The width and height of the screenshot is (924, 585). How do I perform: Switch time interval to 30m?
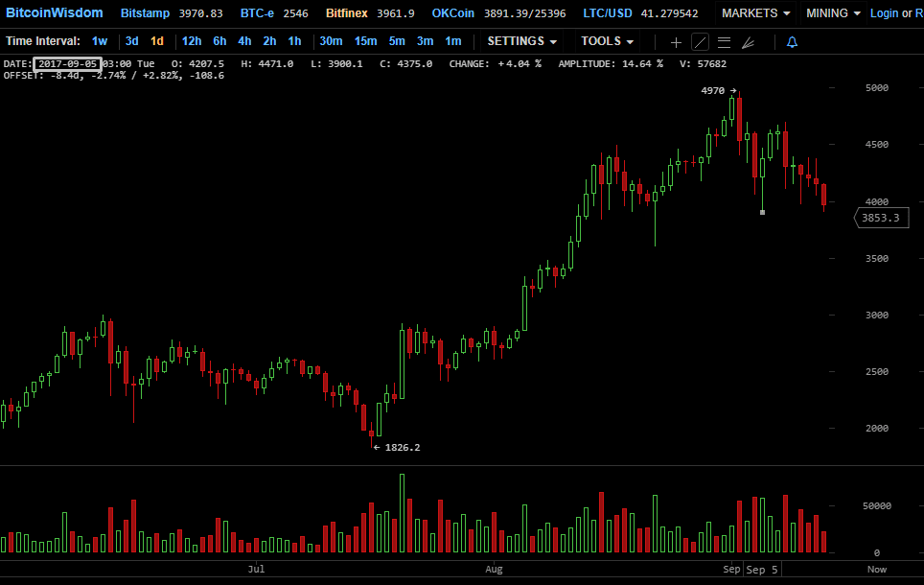331,41
